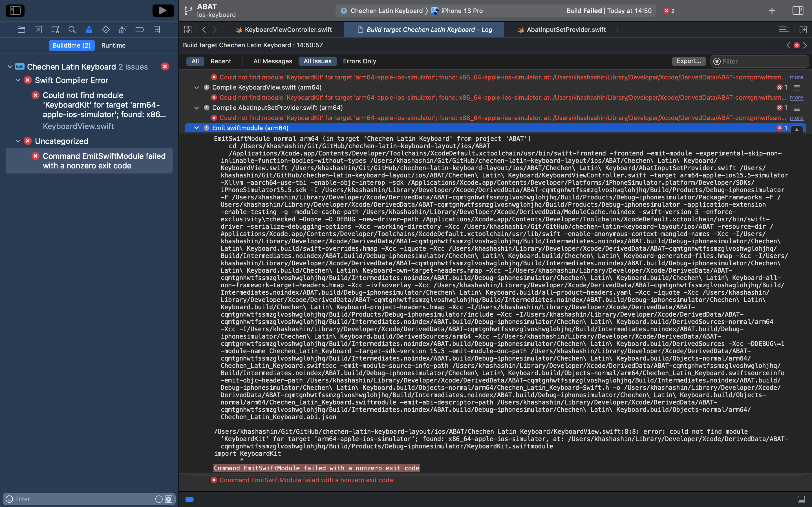Select the Recent log scope
The height and width of the screenshot is (507, 812).
(220, 61)
